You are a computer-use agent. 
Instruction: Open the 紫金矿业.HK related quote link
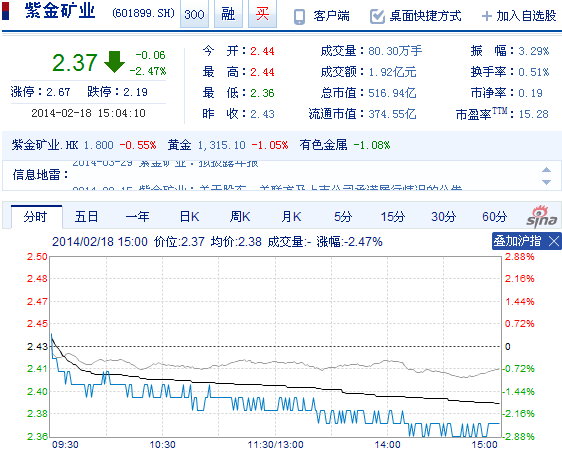44,145
